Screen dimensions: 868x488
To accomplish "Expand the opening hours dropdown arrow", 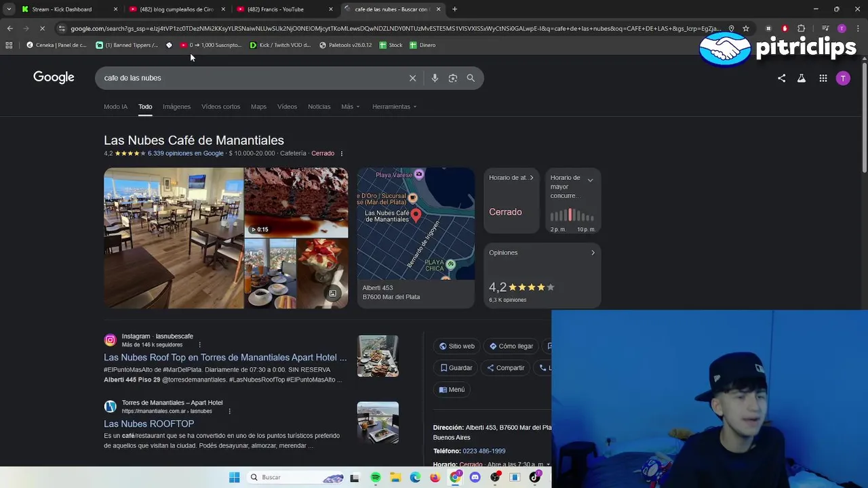I will [x=548, y=464].
